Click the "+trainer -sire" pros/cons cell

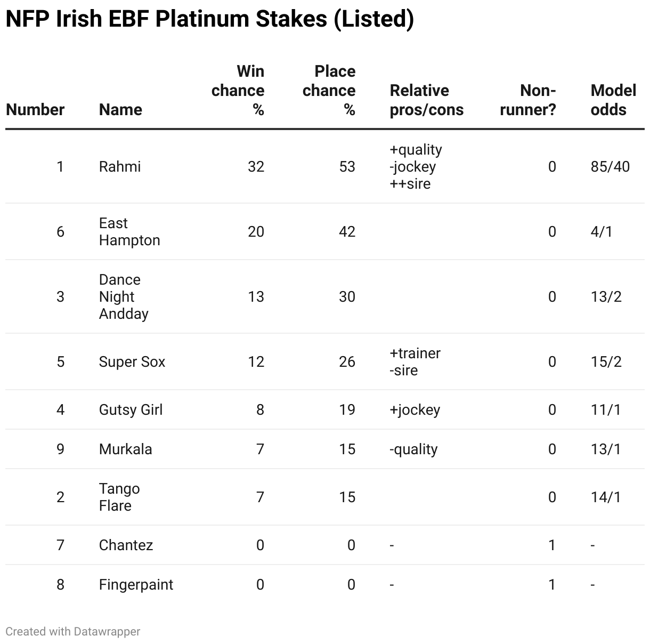pyautogui.click(x=415, y=362)
